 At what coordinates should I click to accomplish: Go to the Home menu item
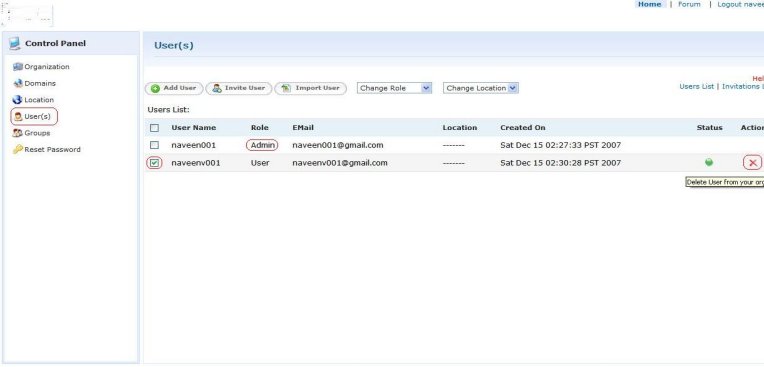(649, 4)
